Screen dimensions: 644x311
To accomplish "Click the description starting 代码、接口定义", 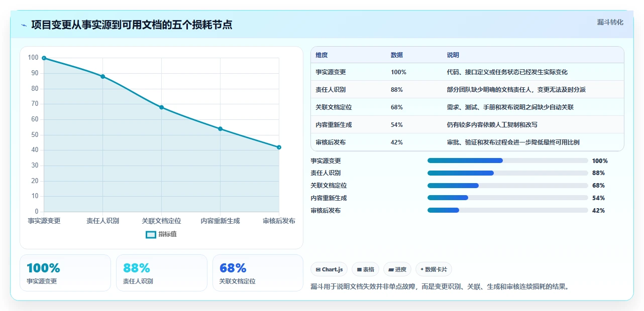I will [x=507, y=72].
